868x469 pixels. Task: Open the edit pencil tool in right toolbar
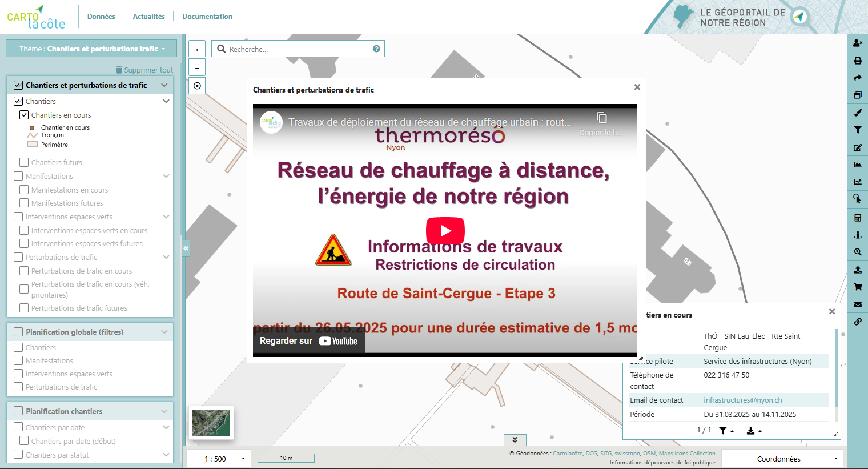pos(858,147)
